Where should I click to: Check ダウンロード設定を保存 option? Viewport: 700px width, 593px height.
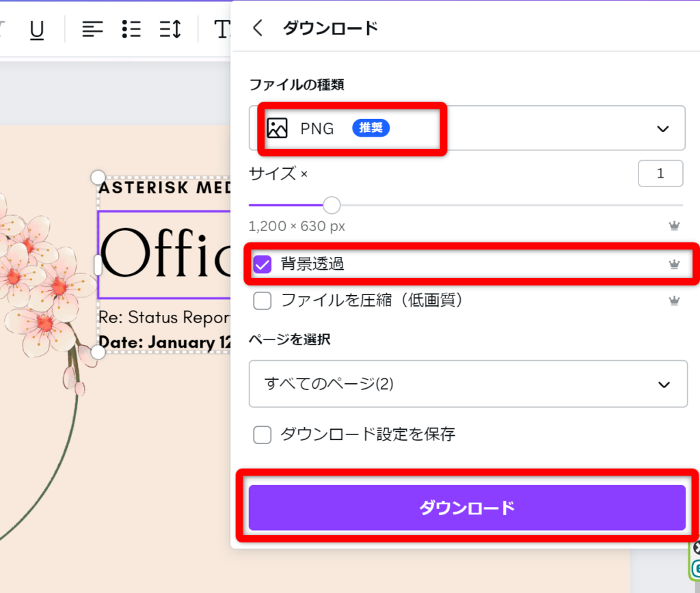tap(262, 435)
